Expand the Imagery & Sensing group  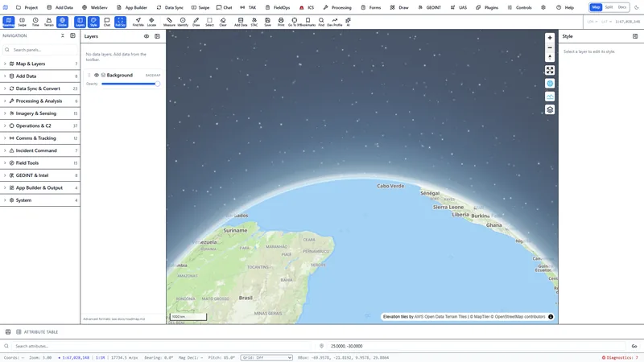(39, 113)
